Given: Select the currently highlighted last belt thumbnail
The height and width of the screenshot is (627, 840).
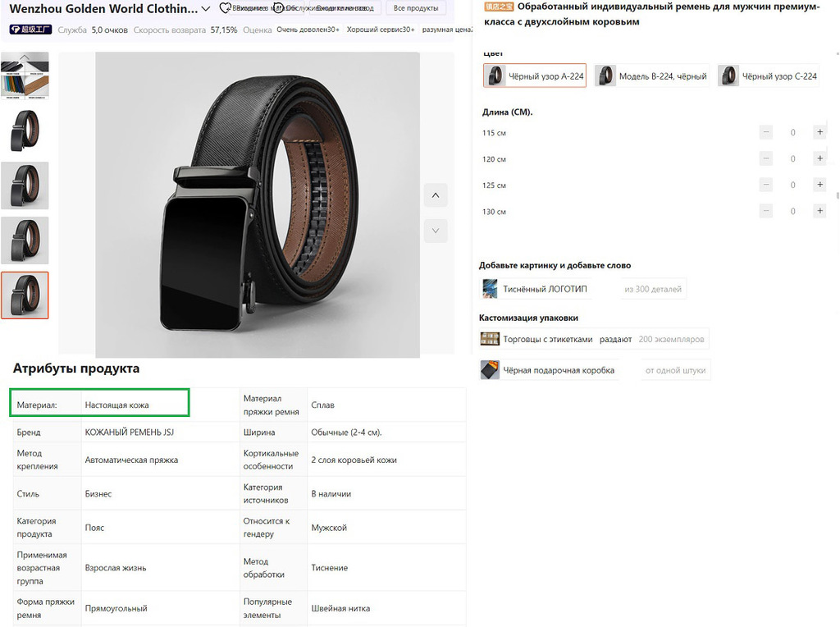Looking at the screenshot, I should click(x=25, y=295).
